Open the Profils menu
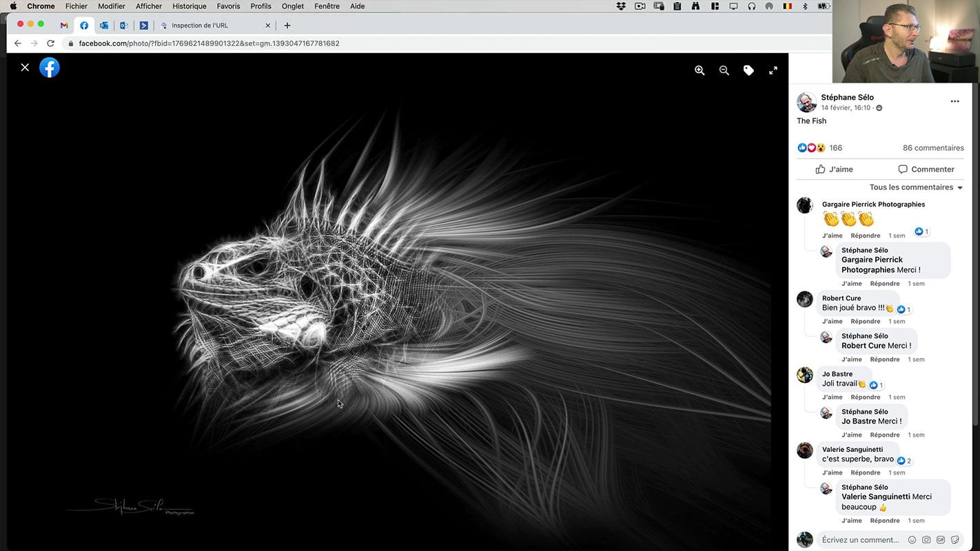980x551 pixels. point(261,6)
